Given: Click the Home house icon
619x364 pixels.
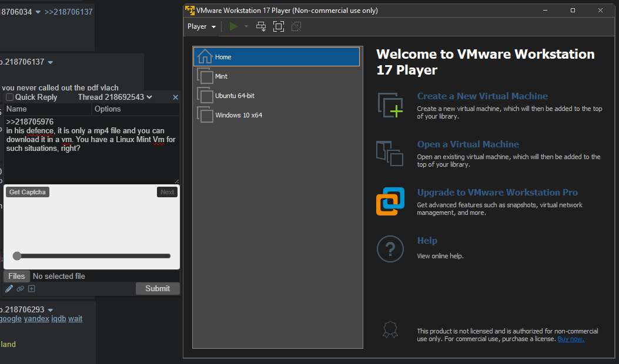Looking at the screenshot, I should tap(205, 56).
